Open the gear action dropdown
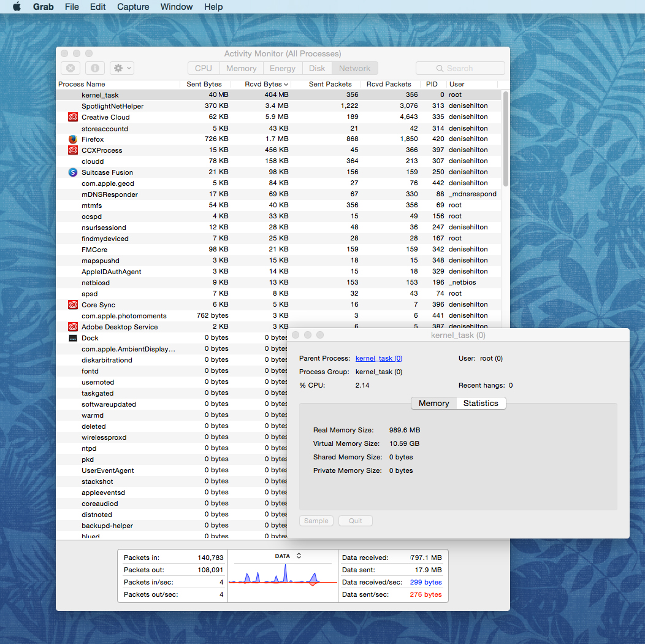Screen dimensions: 645x644 [x=122, y=68]
